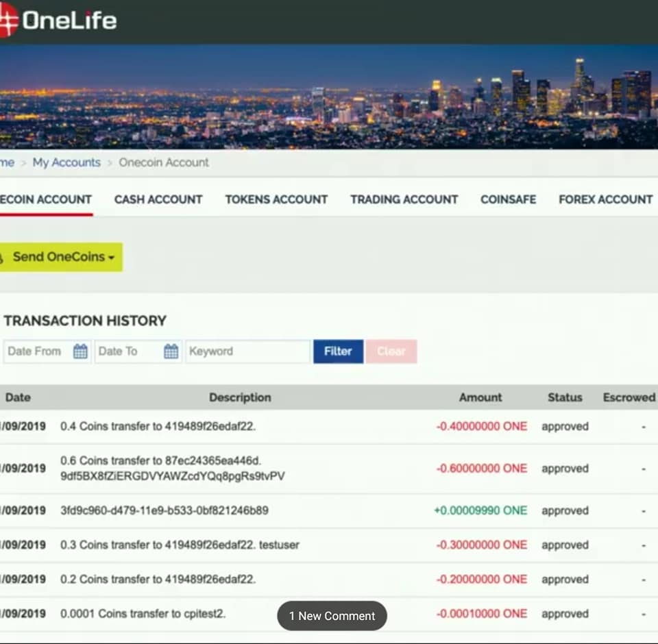
Task: Focus the Date To field
Action: pyautogui.click(x=138, y=351)
